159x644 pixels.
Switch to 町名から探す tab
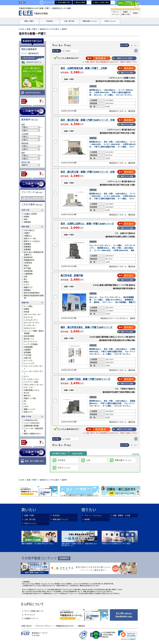77,453
